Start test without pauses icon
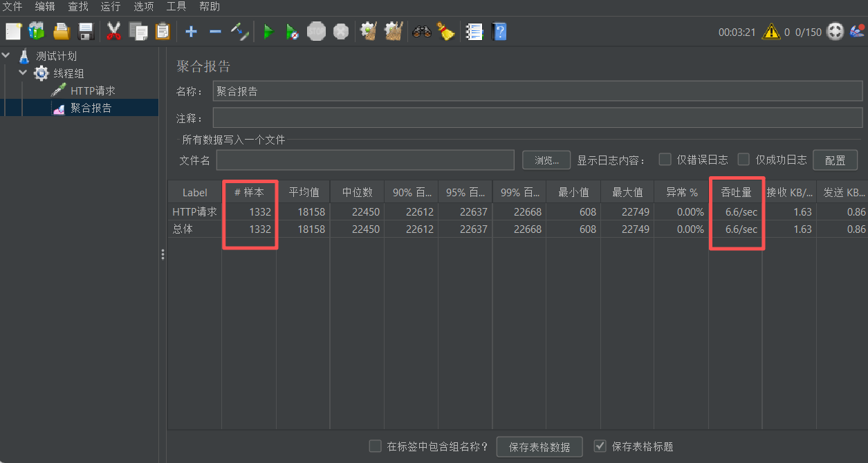The image size is (868, 463). [291, 31]
